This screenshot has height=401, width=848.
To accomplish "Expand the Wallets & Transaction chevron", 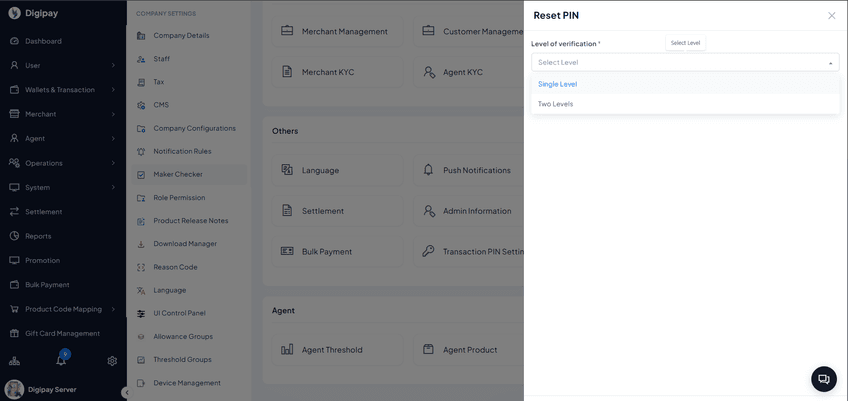I will 113,90.
